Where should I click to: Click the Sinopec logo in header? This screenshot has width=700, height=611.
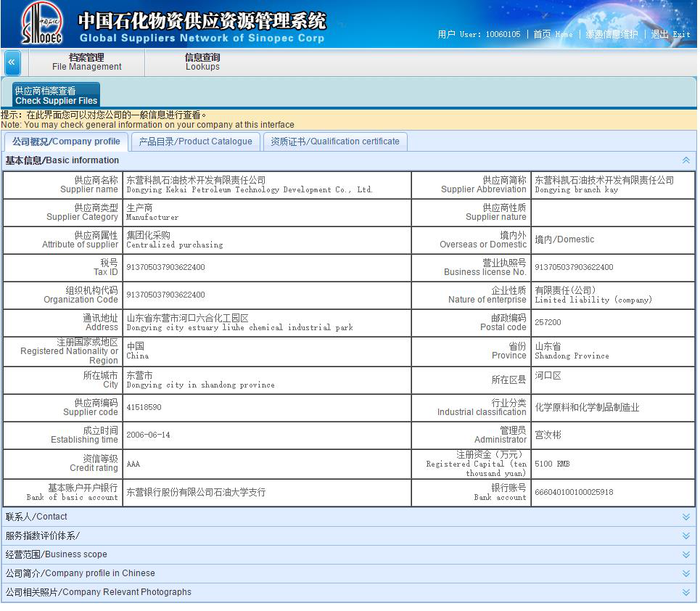pyautogui.click(x=42, y=23)
